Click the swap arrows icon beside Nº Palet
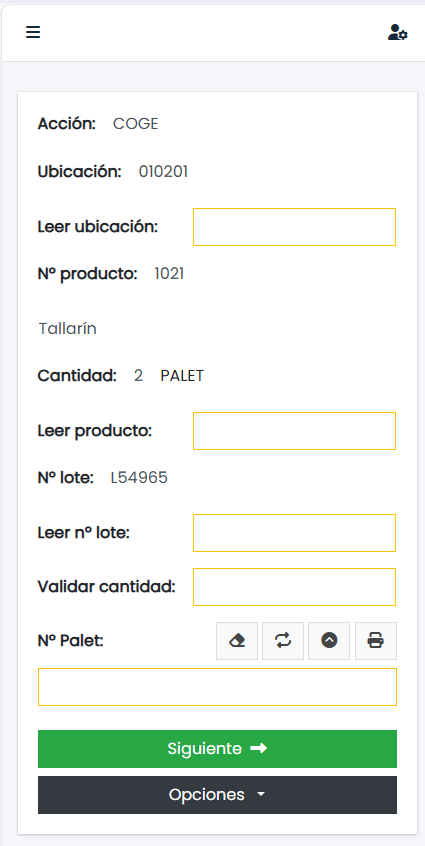This screenshot has height=846, width=425. coord(283,641)
